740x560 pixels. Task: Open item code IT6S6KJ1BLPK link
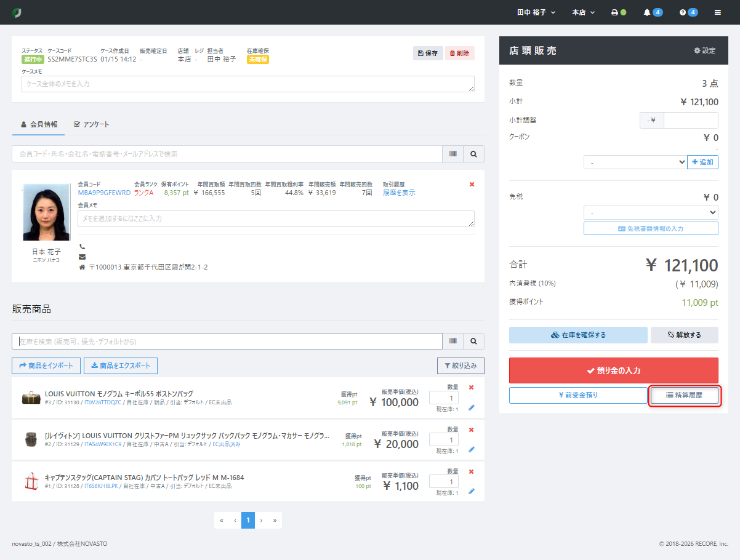[x=100, y=486]
